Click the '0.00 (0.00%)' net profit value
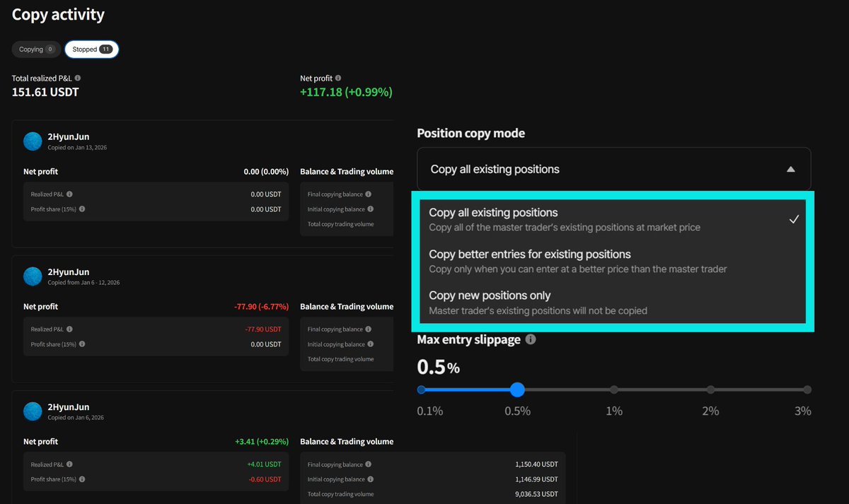 pyautogui.click(x=265, y=172)
